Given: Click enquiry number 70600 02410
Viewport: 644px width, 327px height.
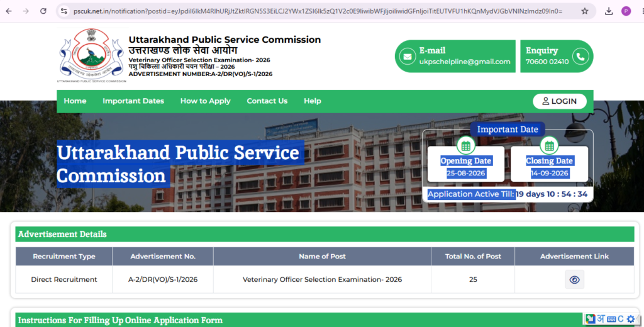Looking at the screenshot, I should [x=547, y=62].
